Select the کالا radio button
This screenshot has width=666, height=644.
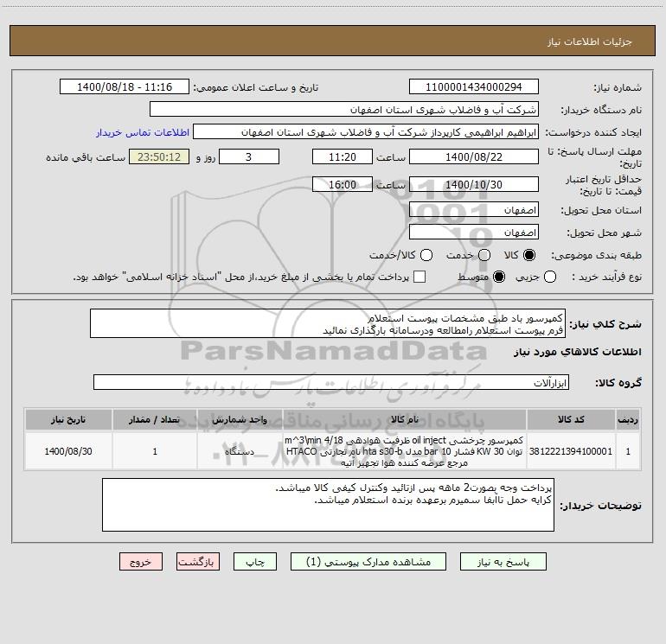tap(529, 255)
